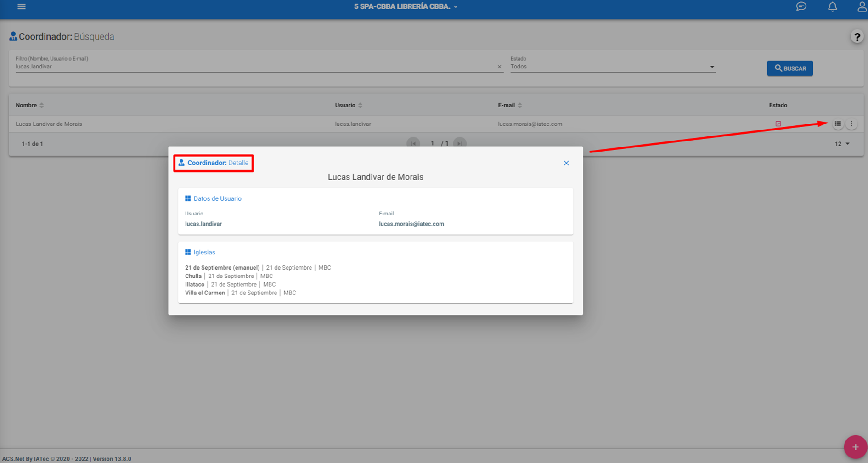Select the Lucas Landivar de Morais name cell
Screen dimensions: 868x463
pyautogui.click(x=49, y=124)
